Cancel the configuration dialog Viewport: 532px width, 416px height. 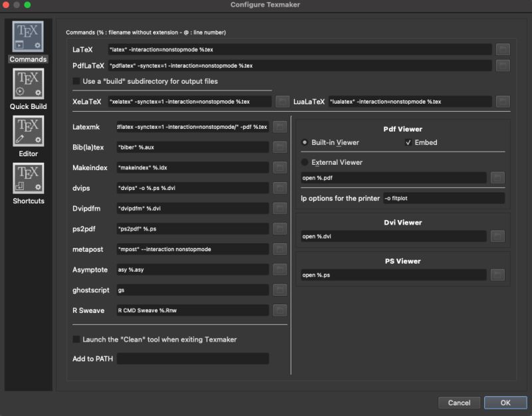[x=459, y=403]
